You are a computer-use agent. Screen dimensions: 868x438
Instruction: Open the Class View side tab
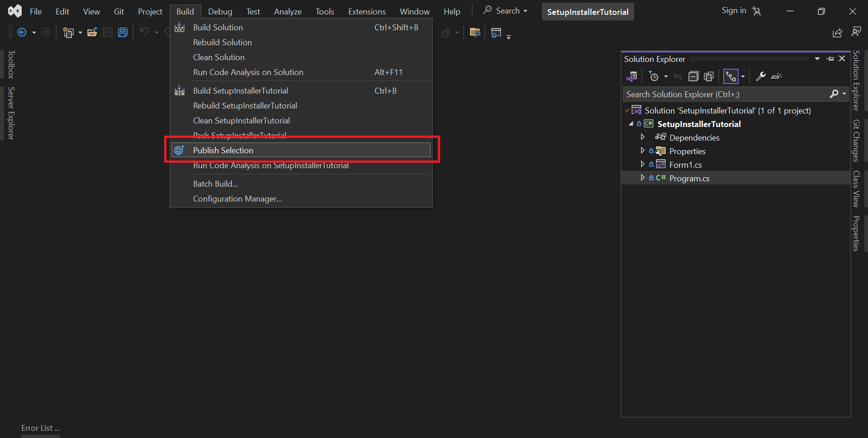[x=856, y=189]
